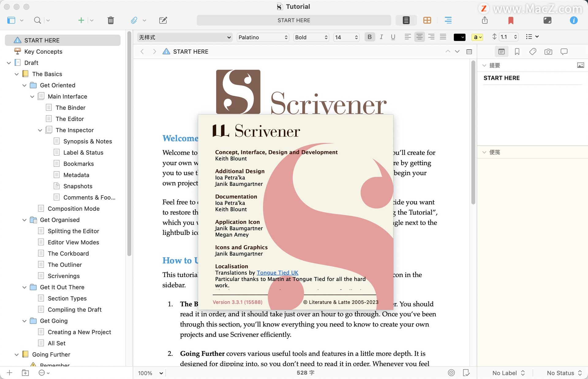Screen dimensions: 588x379
Task: Switch to corkboard view mode
Action: [x=427, y=21]
